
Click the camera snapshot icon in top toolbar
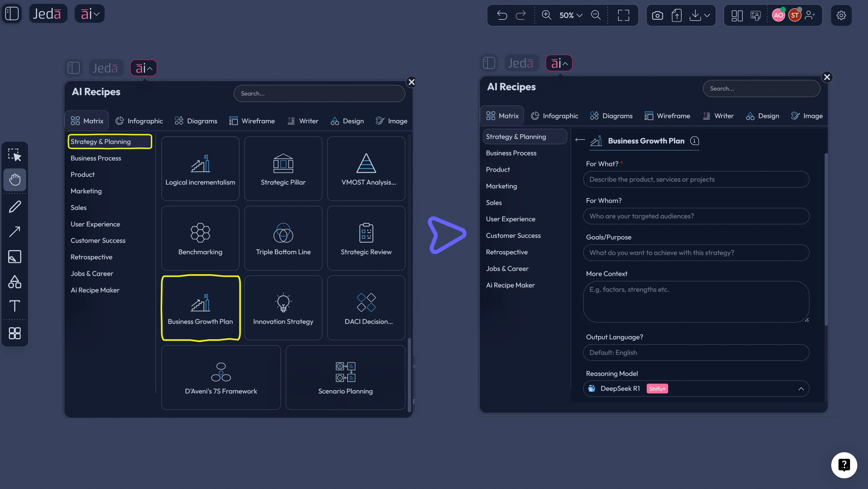[657, 15]
